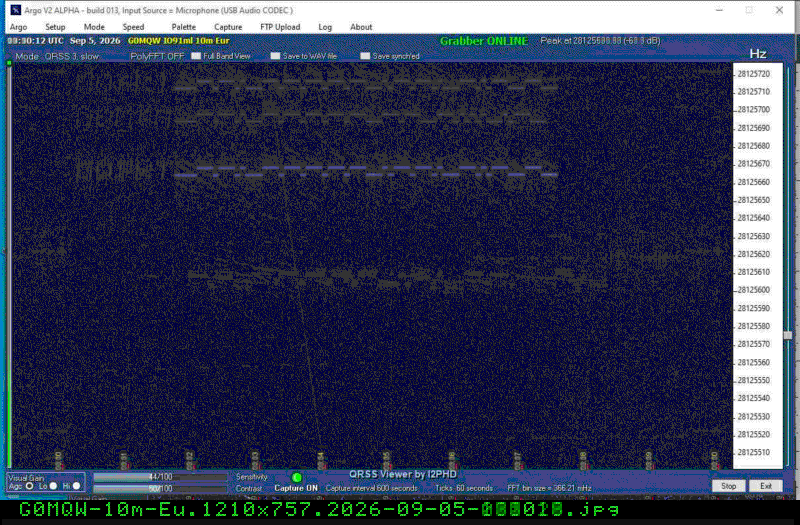Open the Mode menu

(x=94, y=27)
